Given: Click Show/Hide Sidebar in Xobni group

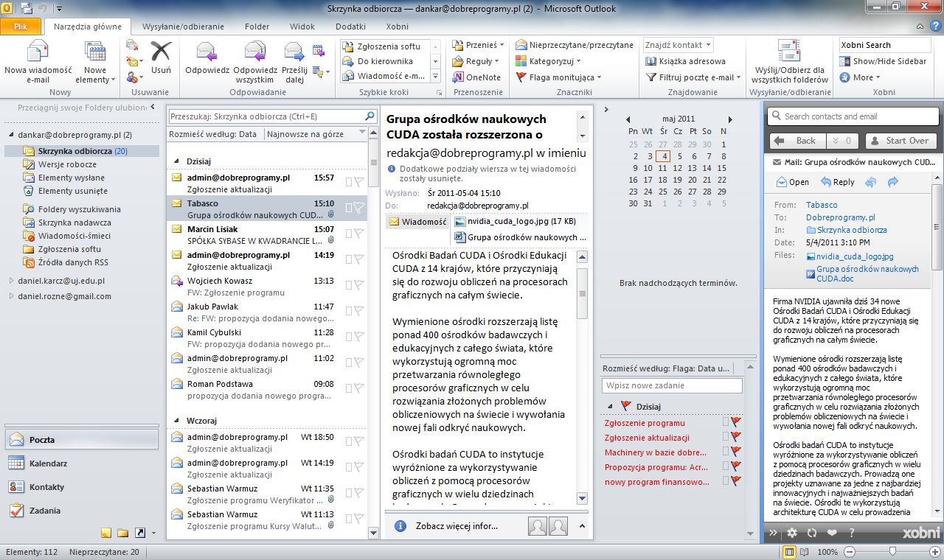Looking at the screenshot, I should (883, 61).
